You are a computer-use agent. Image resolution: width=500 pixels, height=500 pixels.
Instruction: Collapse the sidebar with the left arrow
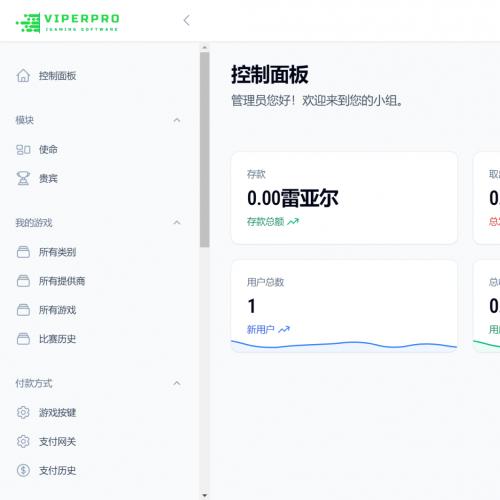pos(187,20)
